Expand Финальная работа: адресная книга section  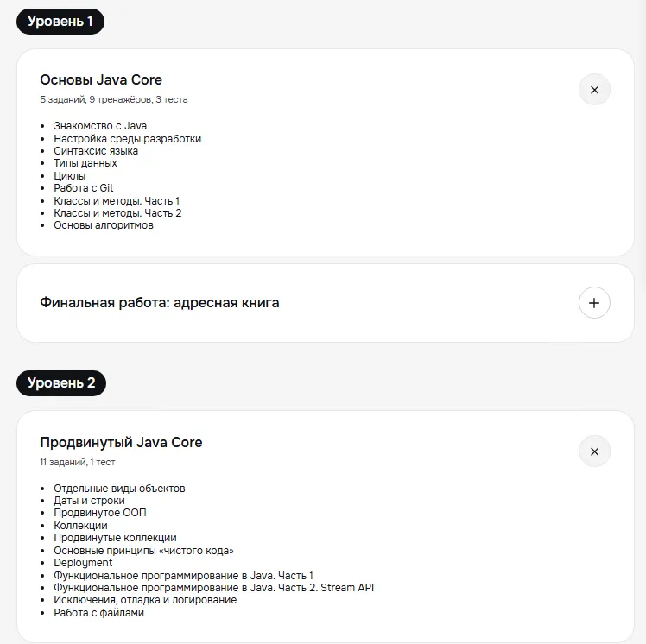click(594, 303)
